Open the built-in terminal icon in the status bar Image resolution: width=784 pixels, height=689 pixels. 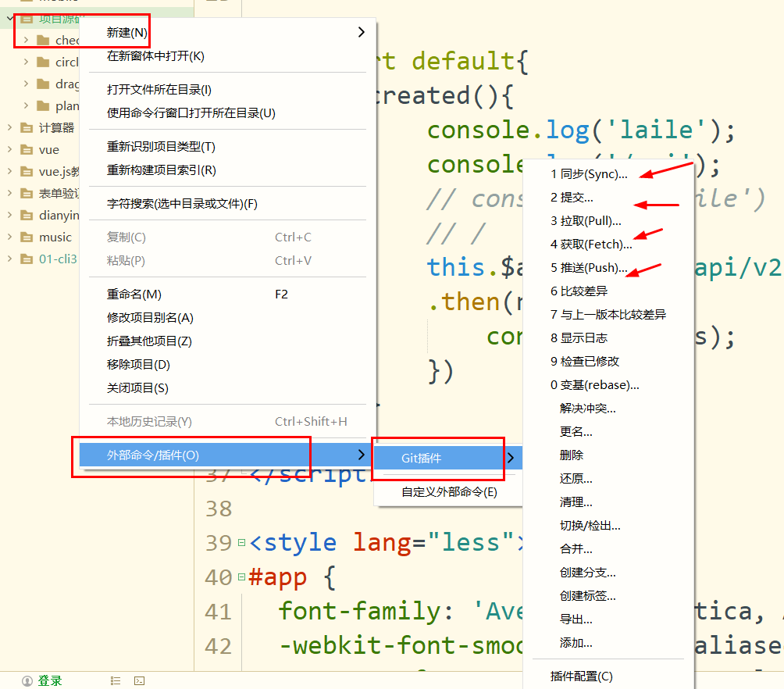point(139,680)
